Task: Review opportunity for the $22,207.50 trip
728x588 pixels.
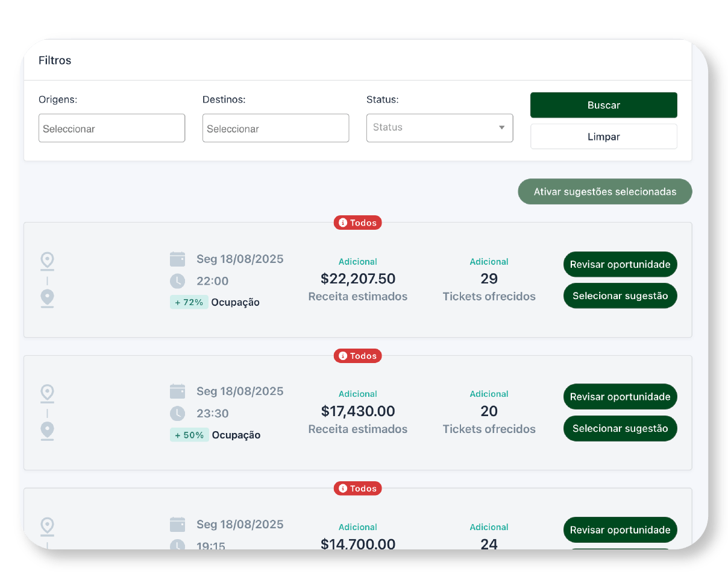Action: coord(620,264)
